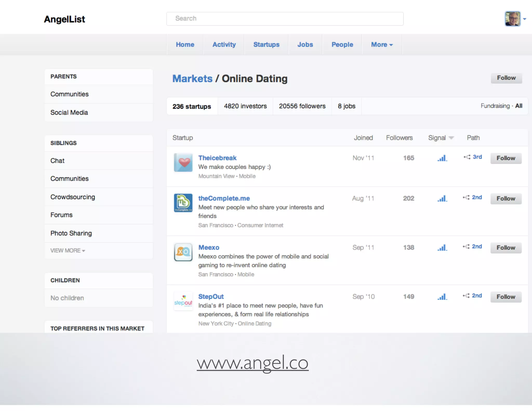Click Online Dating tag under StepOut
Image resolution: width=532 pixels, height=411 pixels.
coord(255,323)
